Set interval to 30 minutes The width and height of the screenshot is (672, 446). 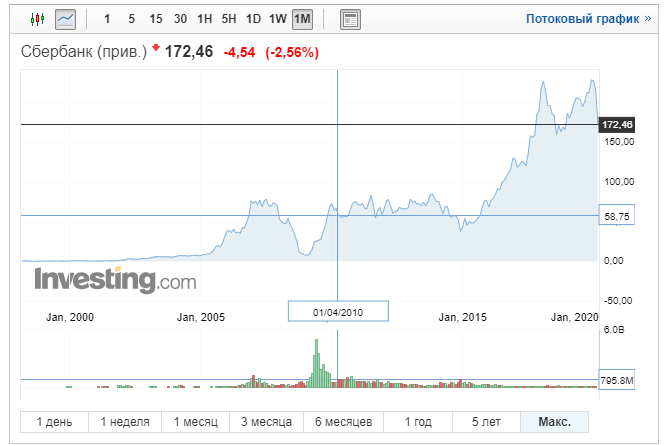(x=180, y=19)
